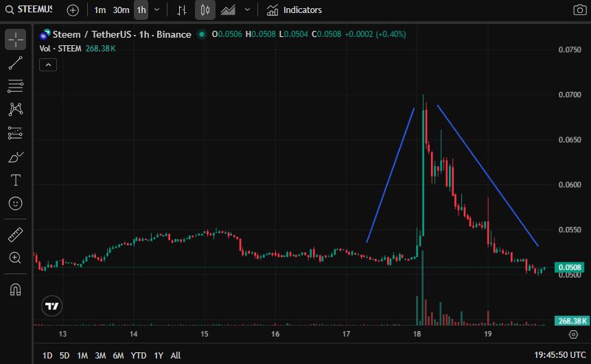
Task: Click the +0.0002 (+0.40%) change value
Action: (x=375, y=34)
